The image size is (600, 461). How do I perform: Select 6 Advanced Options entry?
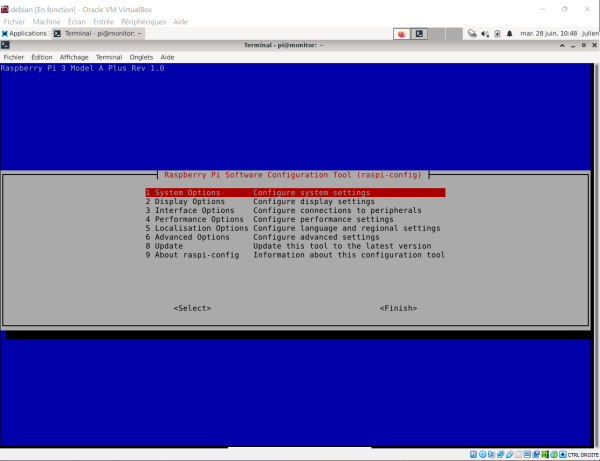pyautogui.click(x=295, y=237)
